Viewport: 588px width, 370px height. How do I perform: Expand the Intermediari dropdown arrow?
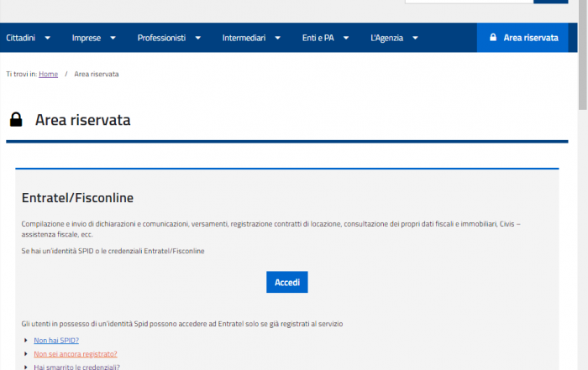(x=278, y=38)
